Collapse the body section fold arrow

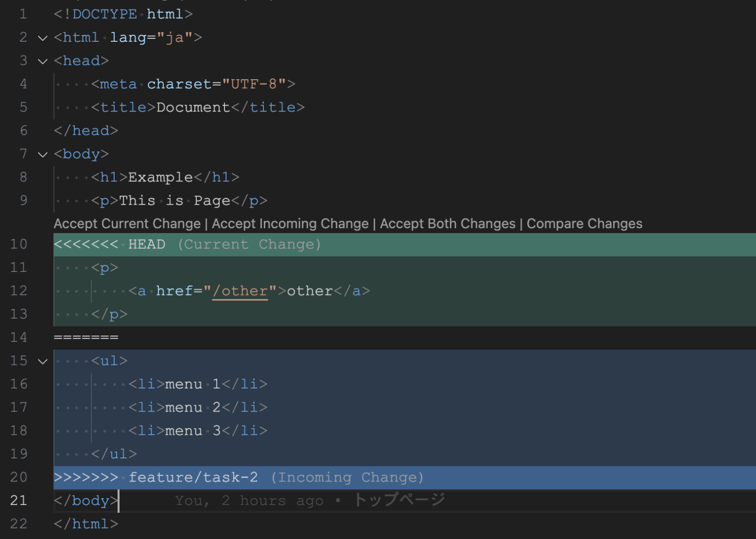42,154
